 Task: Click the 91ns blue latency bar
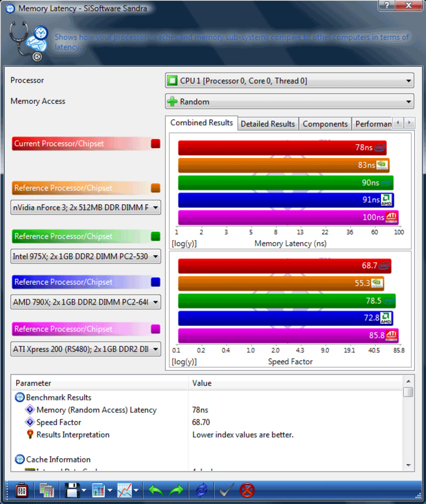coord(286,200)
